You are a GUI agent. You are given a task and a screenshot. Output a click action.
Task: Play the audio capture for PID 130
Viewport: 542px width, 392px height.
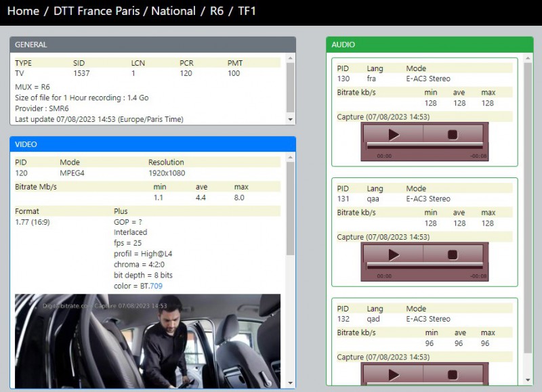(x=393, y=134)
